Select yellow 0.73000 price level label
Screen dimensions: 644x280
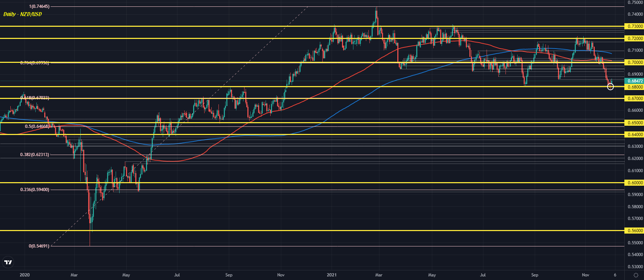635,26
